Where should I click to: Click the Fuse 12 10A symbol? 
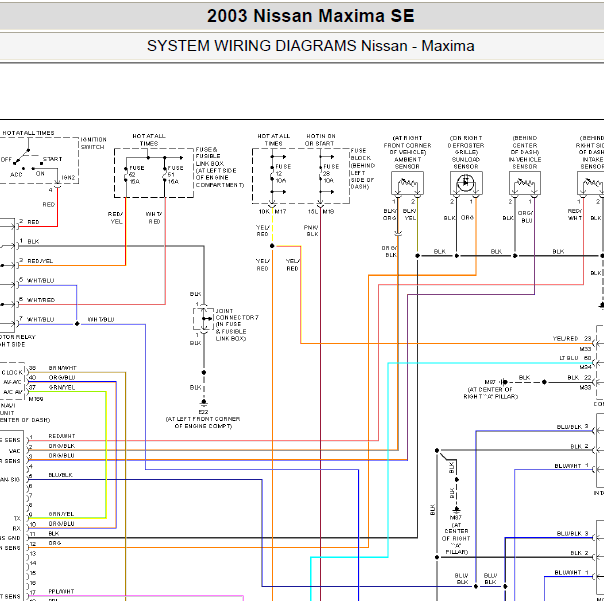pyautogui.click(x=272, y=174)
